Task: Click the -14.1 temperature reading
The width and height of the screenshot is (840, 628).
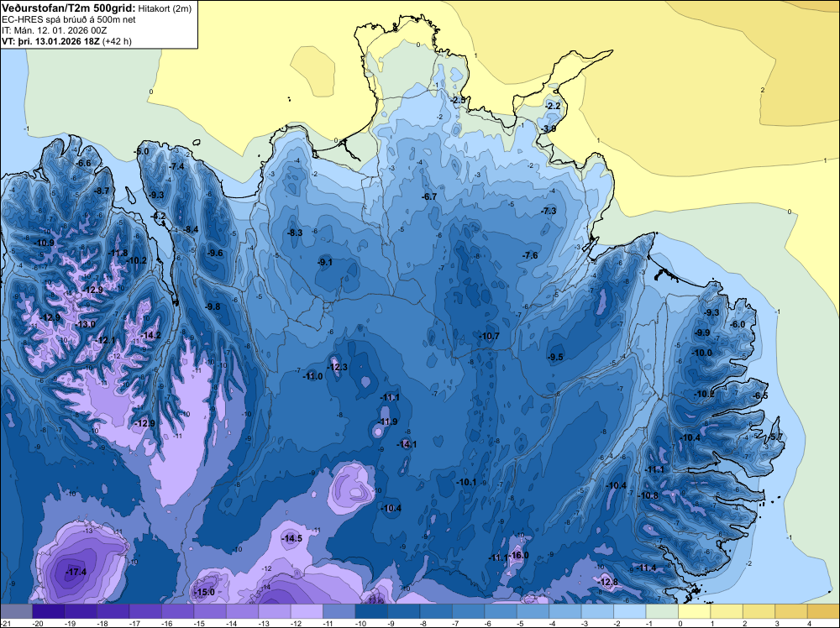Action: coord(407,444)
